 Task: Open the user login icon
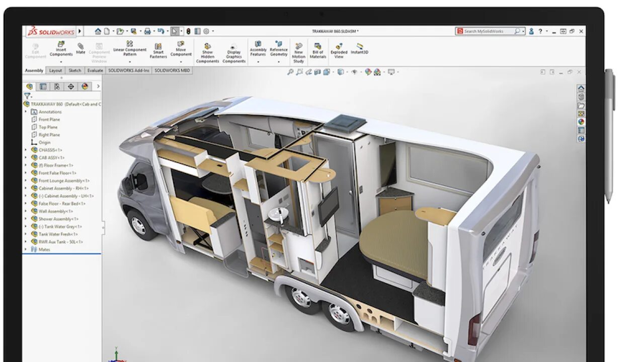tap(531, 31)
